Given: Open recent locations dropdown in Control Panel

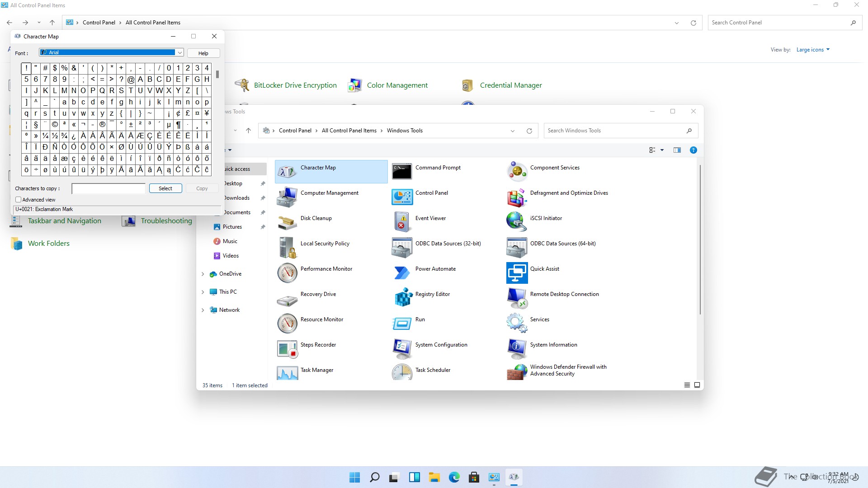Looking at the screenshot, I should click(x=39, y=23).
